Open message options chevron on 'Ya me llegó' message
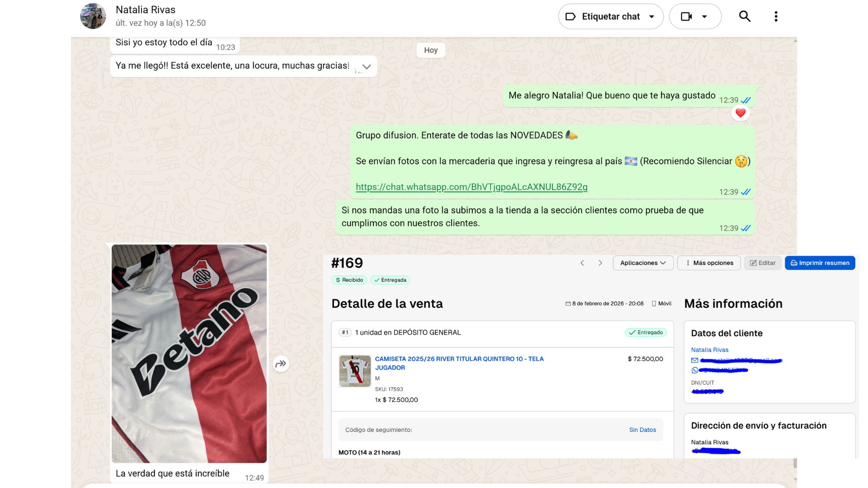 click(x=367, y=67)
